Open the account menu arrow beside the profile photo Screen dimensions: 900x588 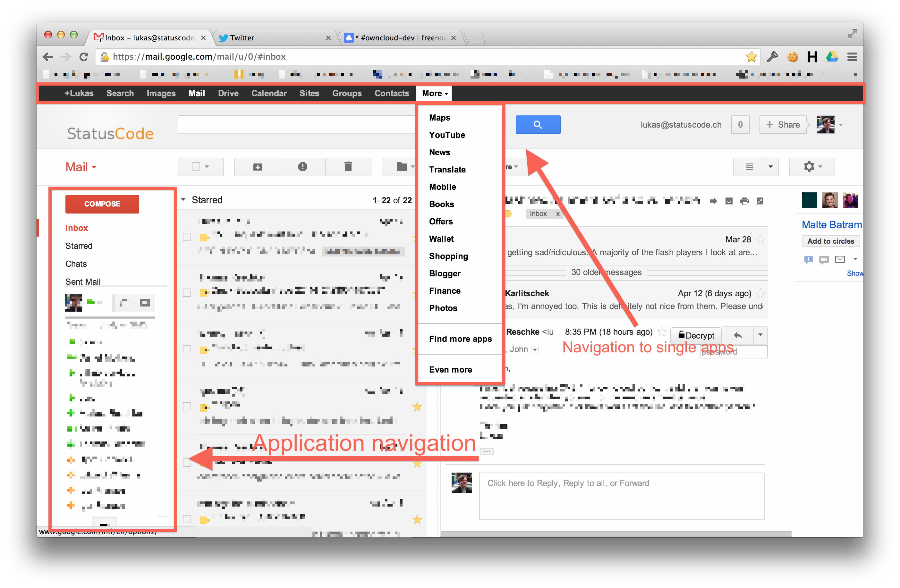click(x=841, y=125)
